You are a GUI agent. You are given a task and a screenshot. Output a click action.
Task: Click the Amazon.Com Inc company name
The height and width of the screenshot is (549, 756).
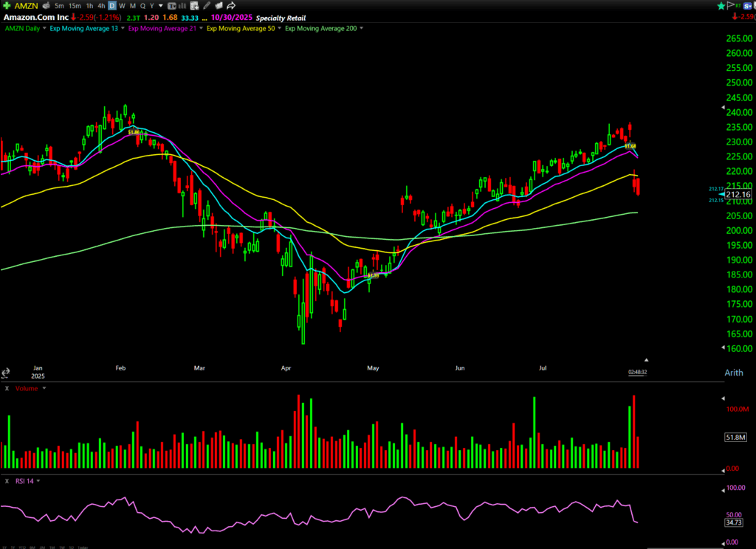point(36,18)
